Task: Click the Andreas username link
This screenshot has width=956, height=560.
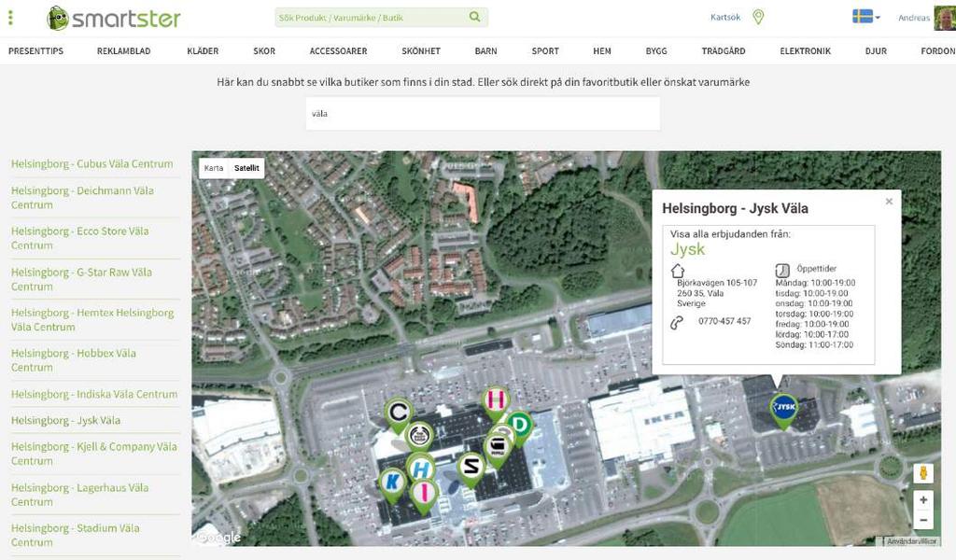Action: (914, 18)
